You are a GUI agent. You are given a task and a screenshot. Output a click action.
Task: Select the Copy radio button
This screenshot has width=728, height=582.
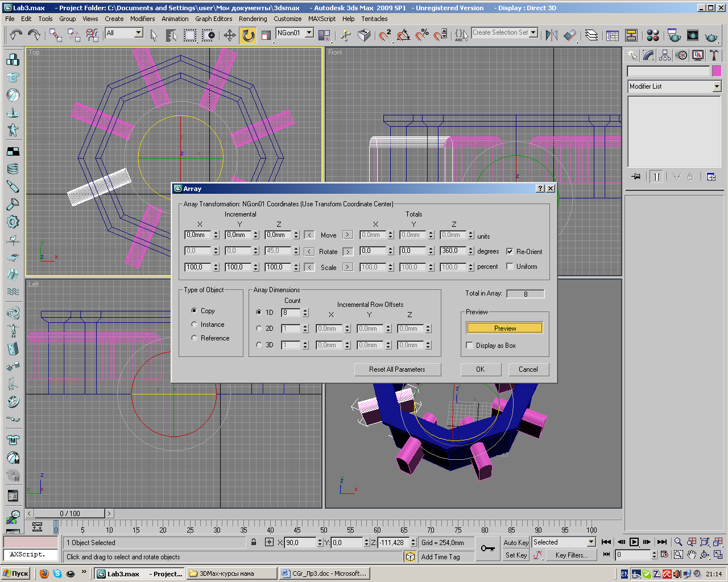pyautogui.click(x=195, y=310)
